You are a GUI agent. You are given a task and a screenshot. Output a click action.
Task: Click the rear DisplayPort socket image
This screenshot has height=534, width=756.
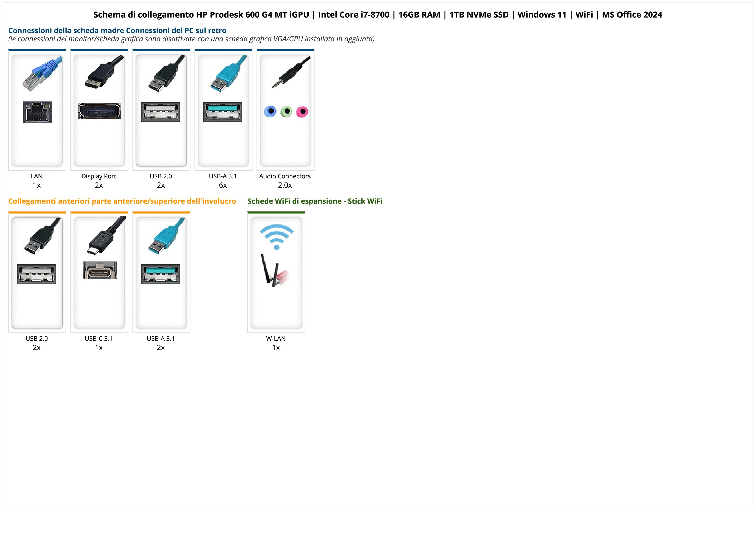[99, 111]
